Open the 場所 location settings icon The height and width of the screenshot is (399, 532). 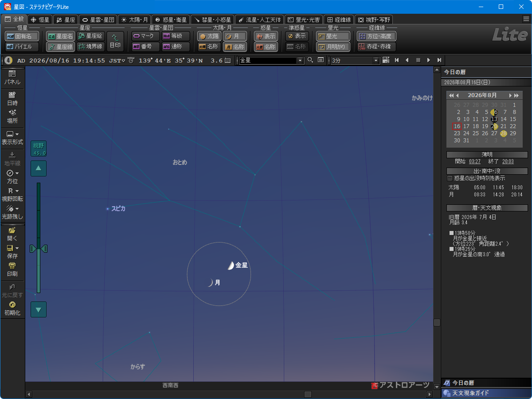coord(12,116)
